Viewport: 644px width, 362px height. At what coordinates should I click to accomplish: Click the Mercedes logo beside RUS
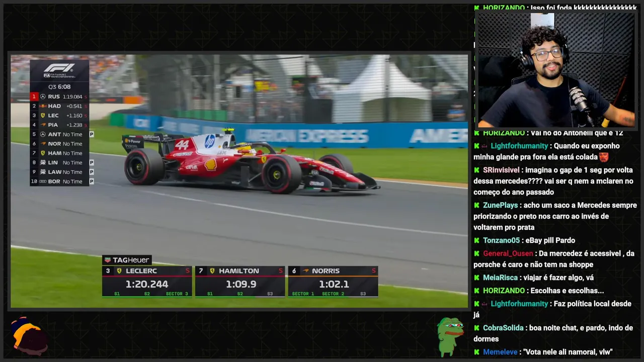43,97
